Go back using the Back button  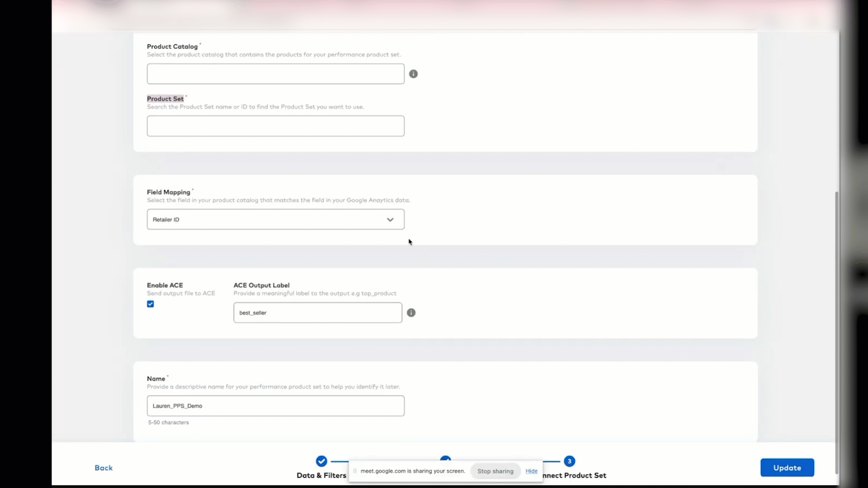[x=104, y=468]
